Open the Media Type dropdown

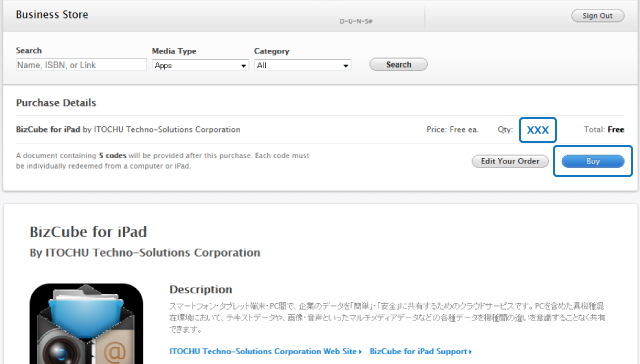(x=200, y=65)
